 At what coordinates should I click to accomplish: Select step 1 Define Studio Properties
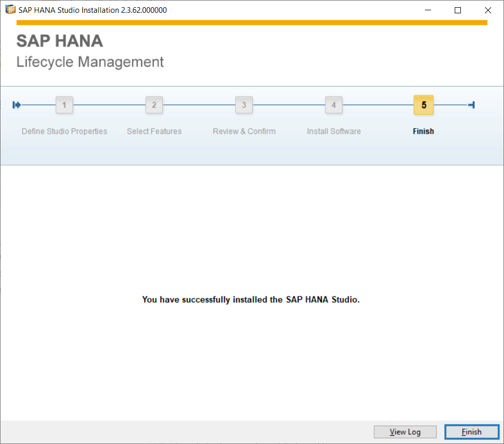(x=64, y=105)
